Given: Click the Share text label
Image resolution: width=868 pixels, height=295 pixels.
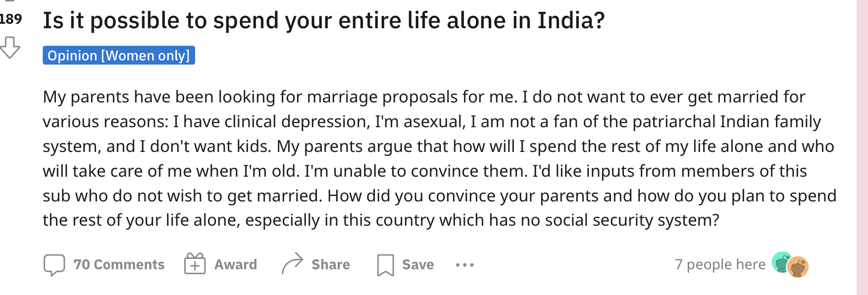Looking at the screenshot, I should click(x=331, y=265).
